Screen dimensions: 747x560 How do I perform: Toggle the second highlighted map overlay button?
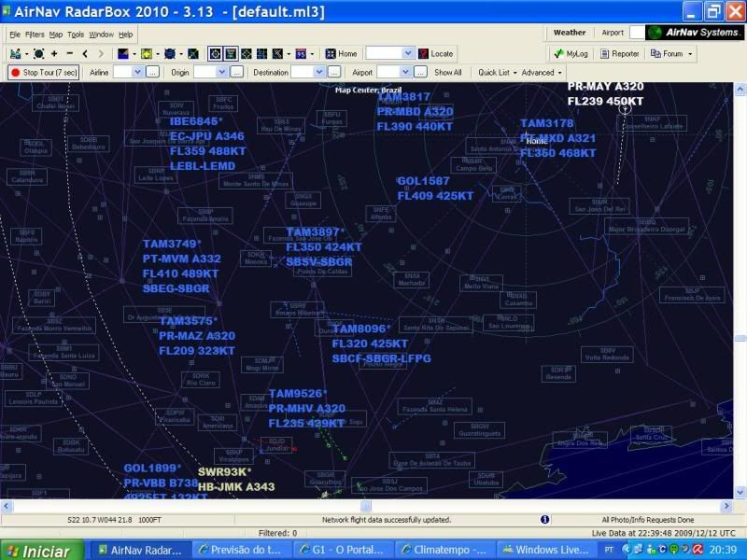click(231, 54)
